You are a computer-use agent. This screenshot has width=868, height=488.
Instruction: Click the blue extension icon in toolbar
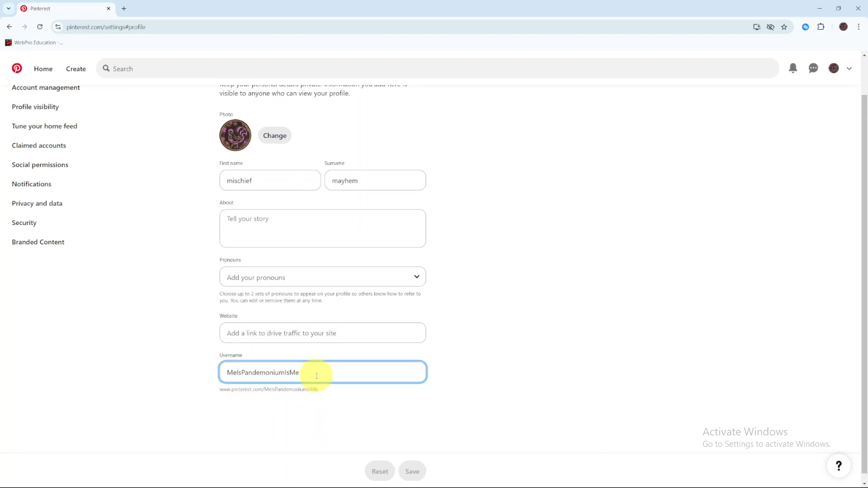pyautogui.click(x=806, y=27)
